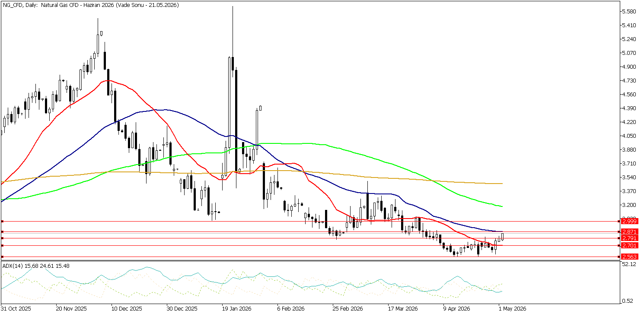This screenshot has width=644, height=314.
Task: Select the 2.791 price level tag
Action: click(x=629, y=238)
